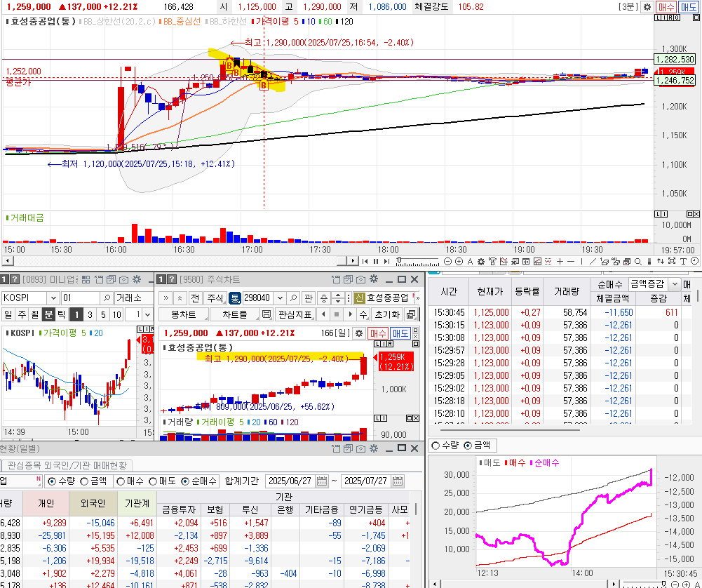Toggle the 틱 tick period button in KOSPI panel
Image resolution: width=702 pixels, height=588 pixels.
(61, 314)
